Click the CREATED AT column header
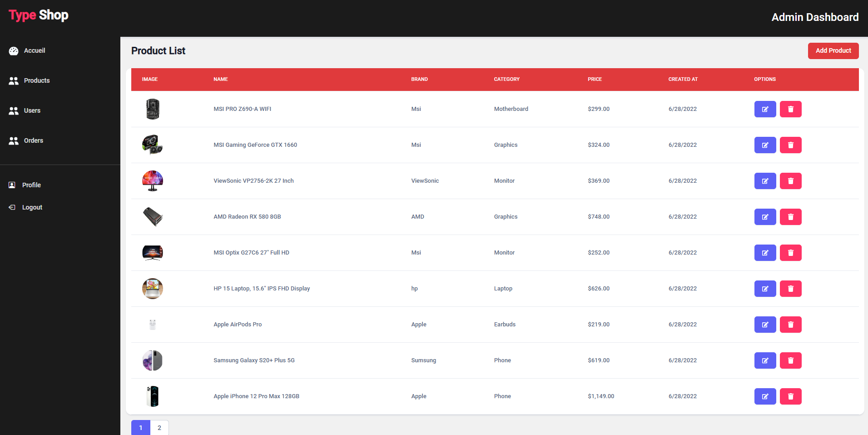Viewport: 868px width, 435px height. tap(683, 79)
